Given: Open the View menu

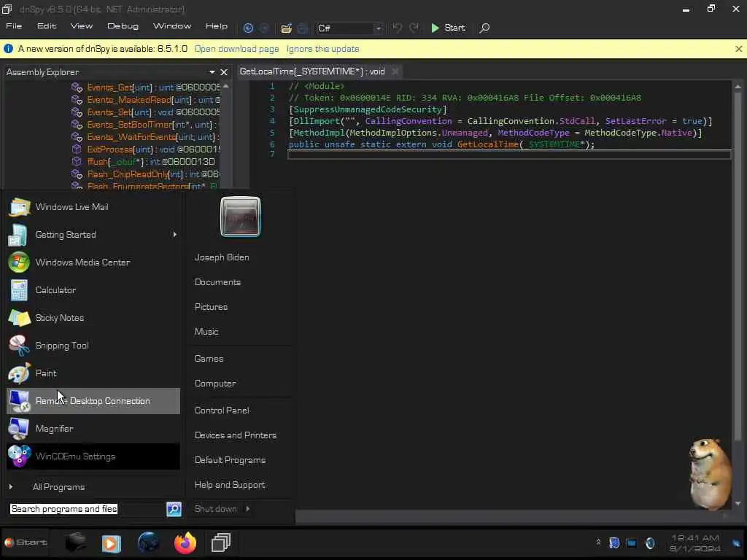Looking at the screenshot, I should pos(82,26).
